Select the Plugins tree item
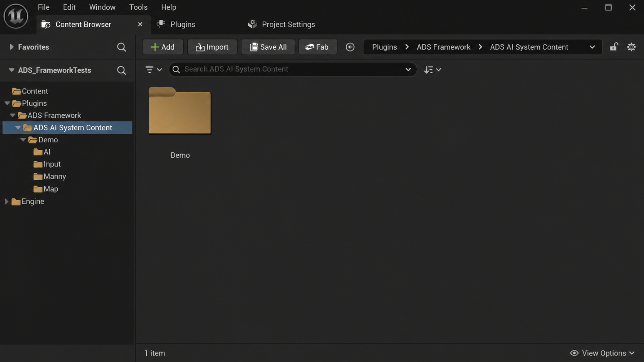The width and height of the screenshot is (644, 362). point(34,103)
